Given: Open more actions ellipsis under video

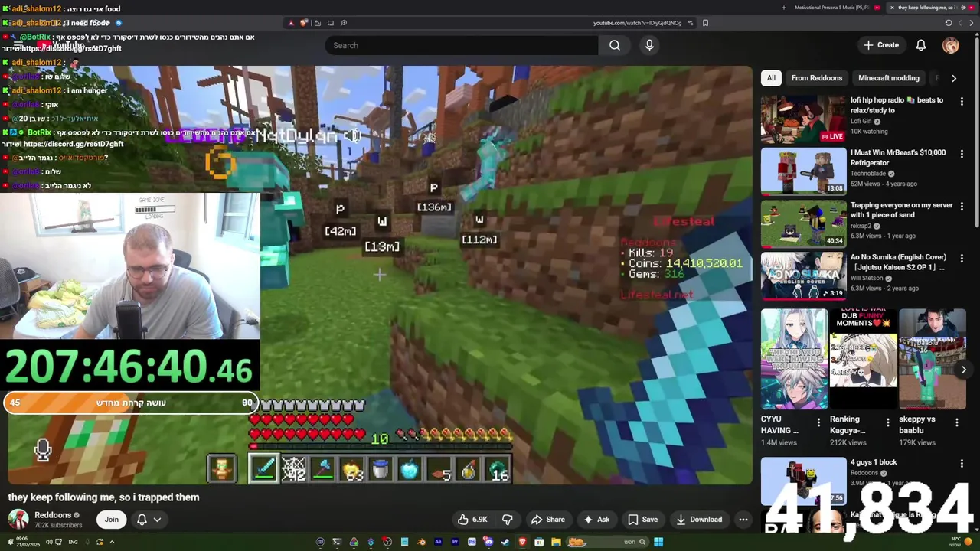Looking at the screenshot, I should (x=743, y=520).
